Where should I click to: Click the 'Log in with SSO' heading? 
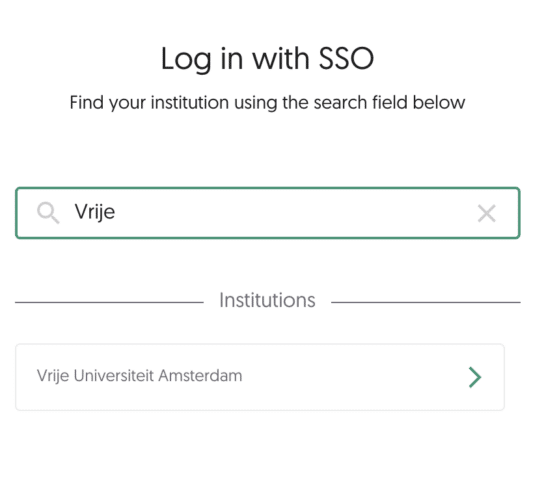[267, 59]
